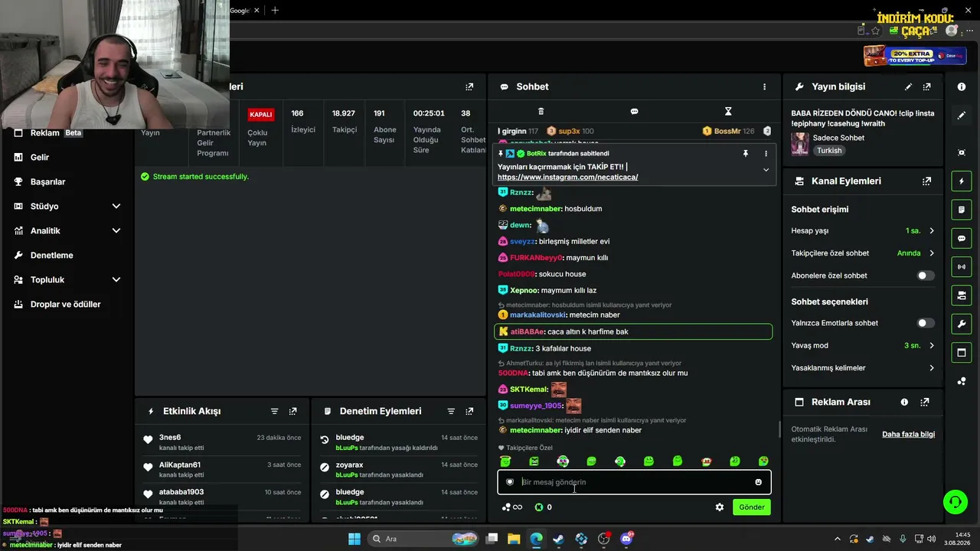Toggle Yalnızca Emotlarla sohbet switch
Image resolution: width=980 pixels, height=551 pixels.
[x=926, y=323]
